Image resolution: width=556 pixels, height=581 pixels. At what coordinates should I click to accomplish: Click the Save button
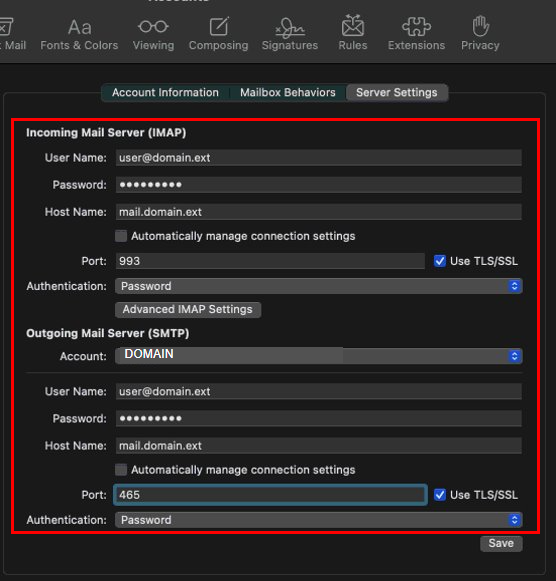coord(501,543)
